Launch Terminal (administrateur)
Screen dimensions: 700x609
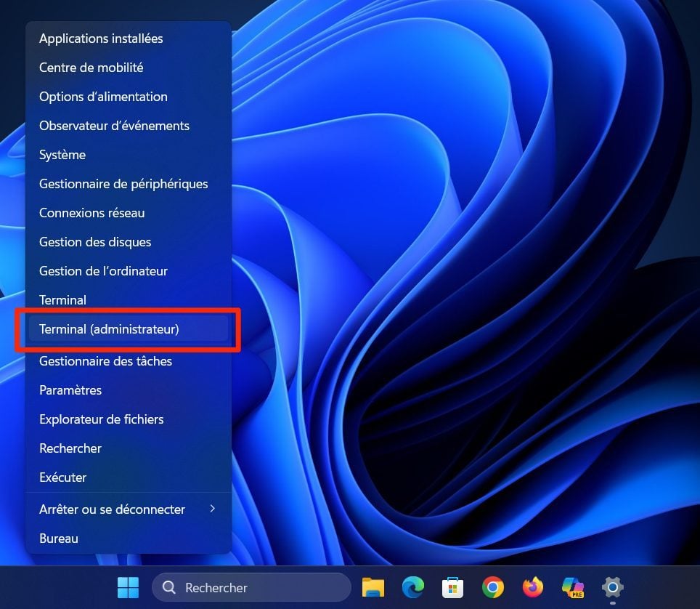pos(129,329)
